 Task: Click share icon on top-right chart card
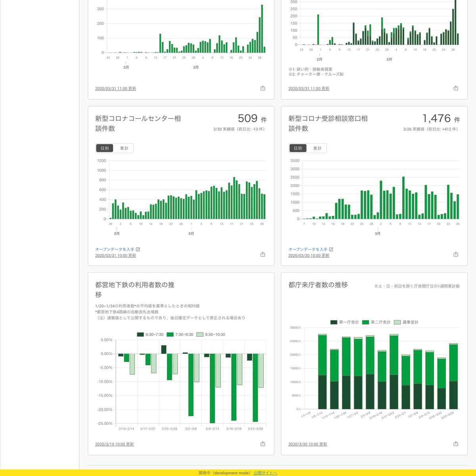[x=456, y=88]
